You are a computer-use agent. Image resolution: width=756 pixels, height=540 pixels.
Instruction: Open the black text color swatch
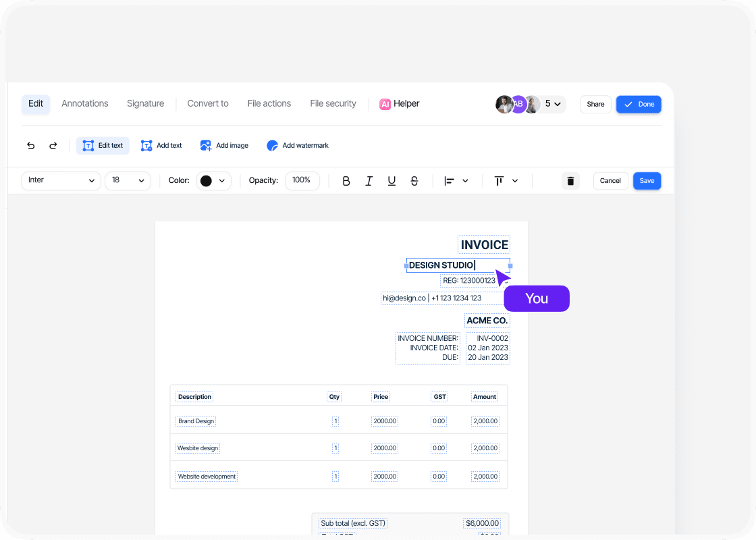(213, 181)
